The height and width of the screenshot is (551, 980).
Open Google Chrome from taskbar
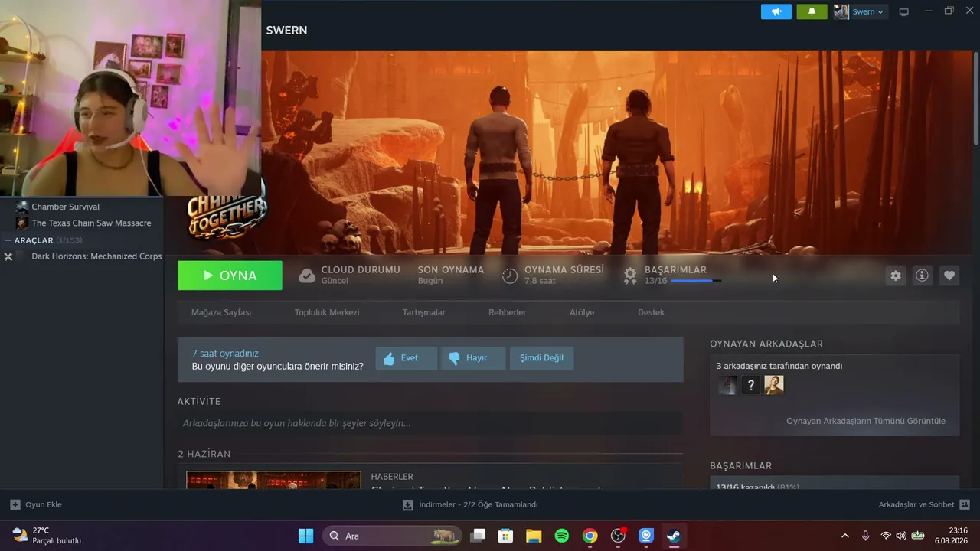click(x=590, y=536)
